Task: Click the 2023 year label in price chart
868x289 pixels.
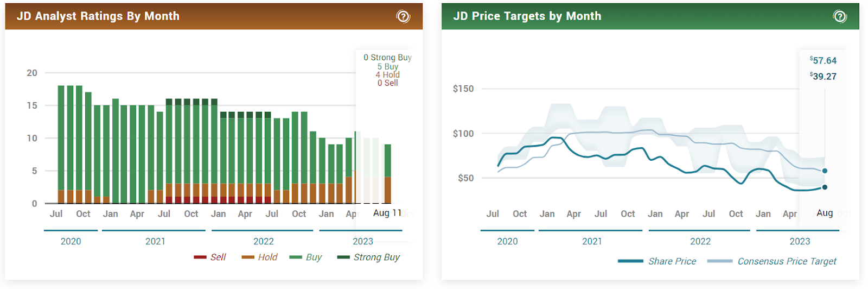Action: (x=800, y=241)
